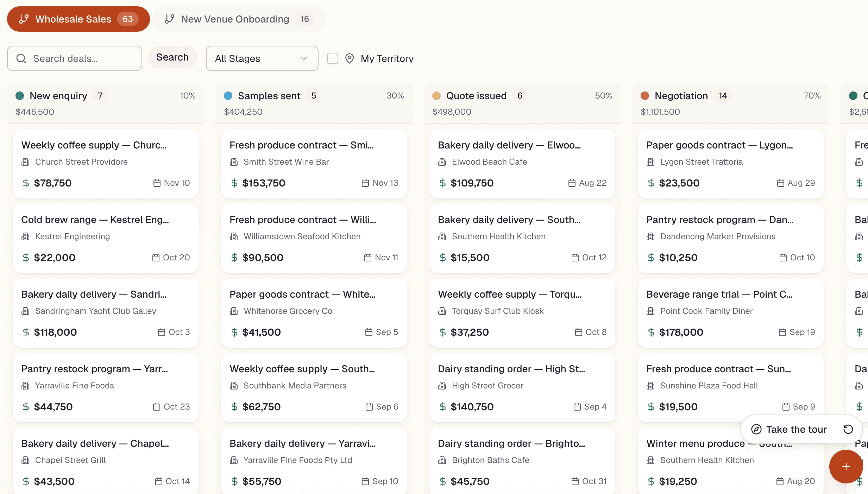This screenshot has width=868, height=494.
Task: Click the 70% probability on Negotiation
Action: 812,96
